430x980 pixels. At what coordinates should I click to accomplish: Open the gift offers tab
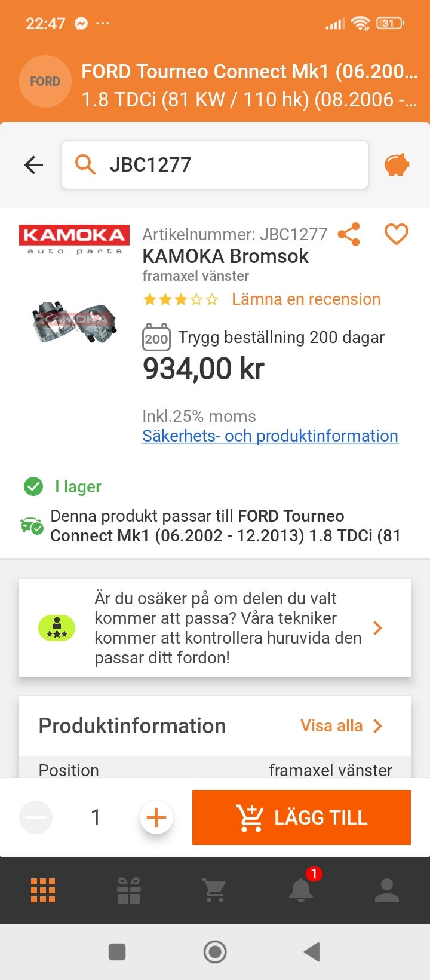coord(129,890)
